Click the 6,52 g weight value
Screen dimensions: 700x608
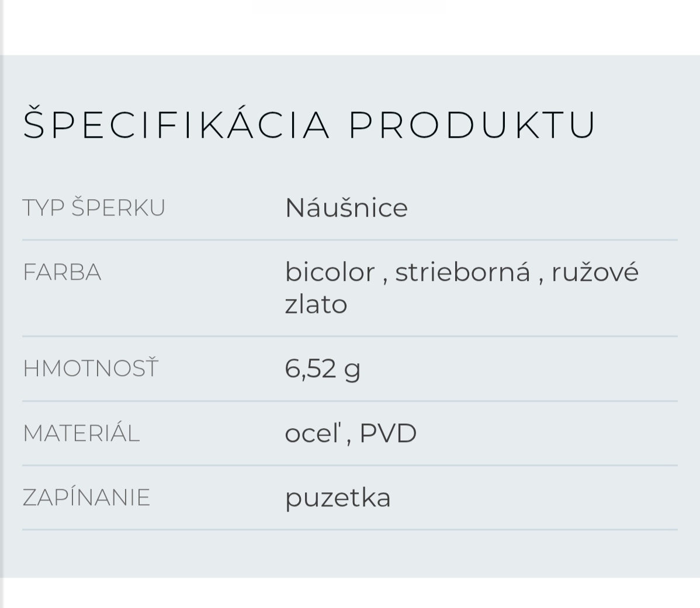point(323,369)
